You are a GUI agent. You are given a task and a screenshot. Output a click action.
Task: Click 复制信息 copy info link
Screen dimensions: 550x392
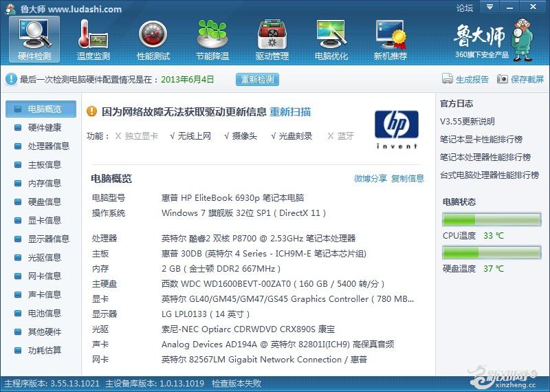point(408,178)
